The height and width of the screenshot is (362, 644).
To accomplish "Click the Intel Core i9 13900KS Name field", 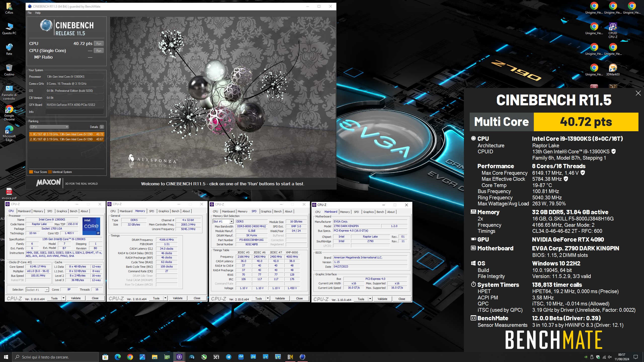I will click(52, 219).
